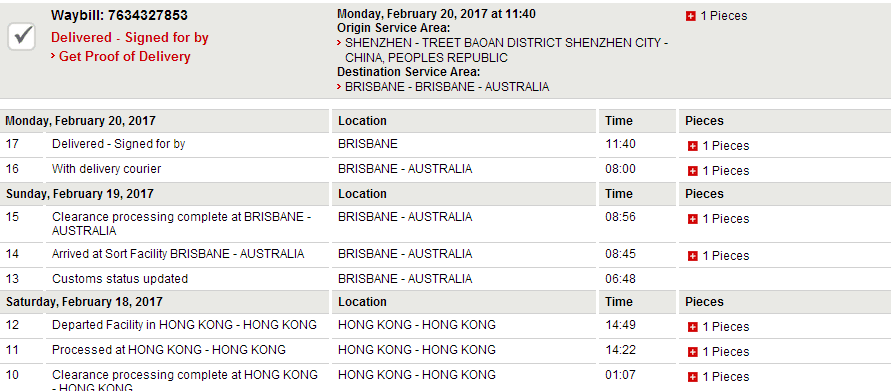The height and width of the screenshot is (391, 895).
Task: Click the 1 Pieces label on row 12
Action: (725, 327)
